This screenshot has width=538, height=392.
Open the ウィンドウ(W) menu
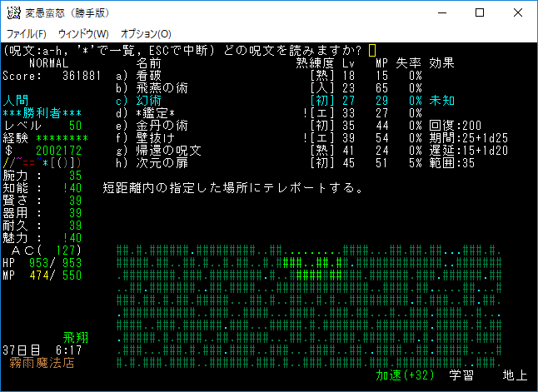83,34
